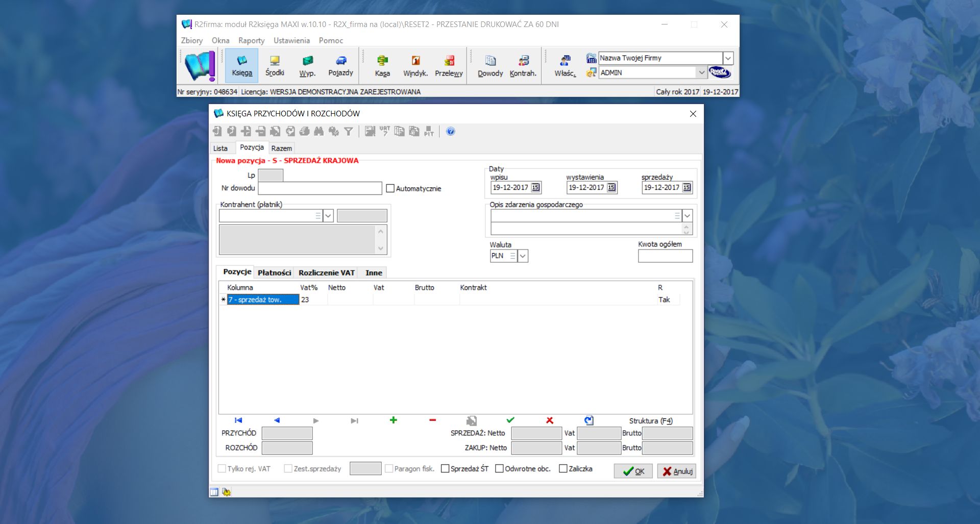
Task: Enable the Zaliczka checkbox
Action: (x=562, y=468)
